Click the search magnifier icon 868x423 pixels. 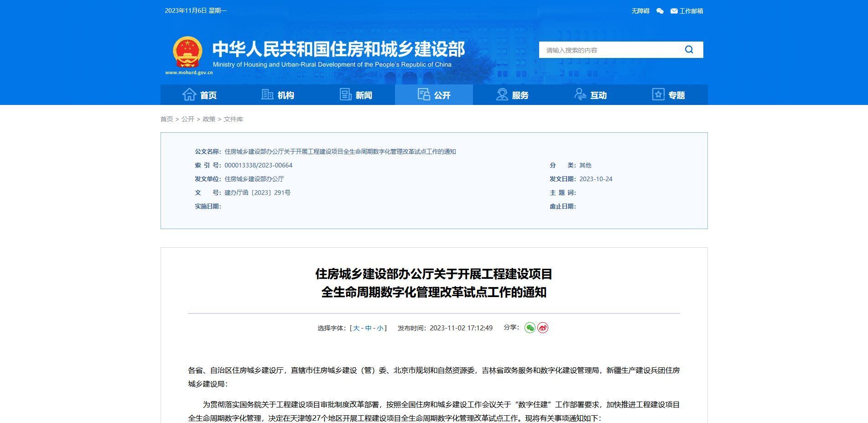tap(689, 50)
